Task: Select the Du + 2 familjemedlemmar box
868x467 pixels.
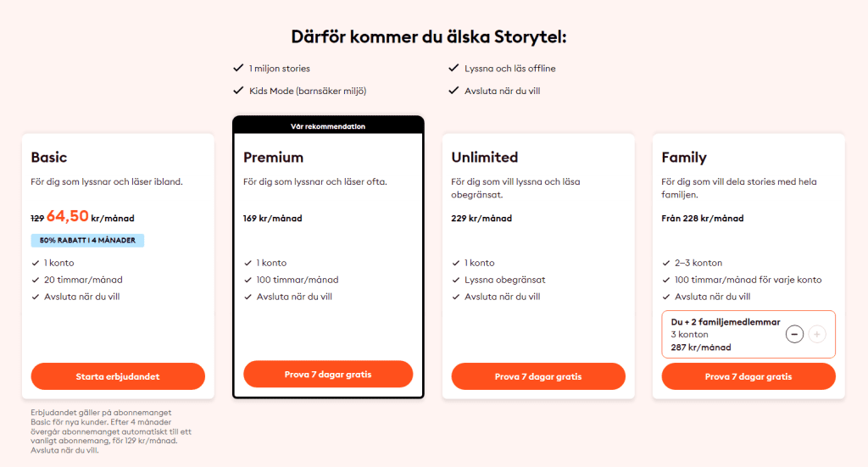Action: click(x=748, y=334)
